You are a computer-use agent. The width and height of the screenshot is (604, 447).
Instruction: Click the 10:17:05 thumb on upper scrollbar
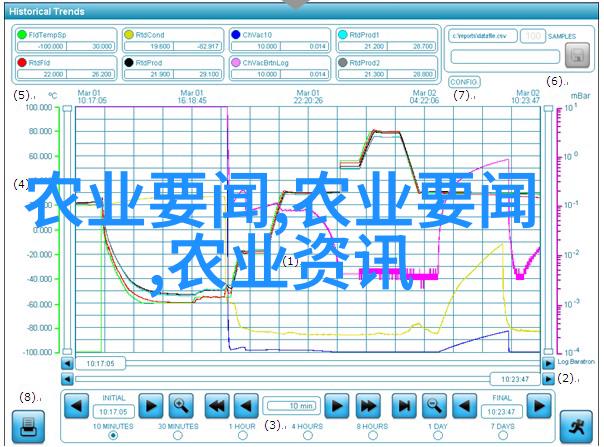(x=100, y=363)
